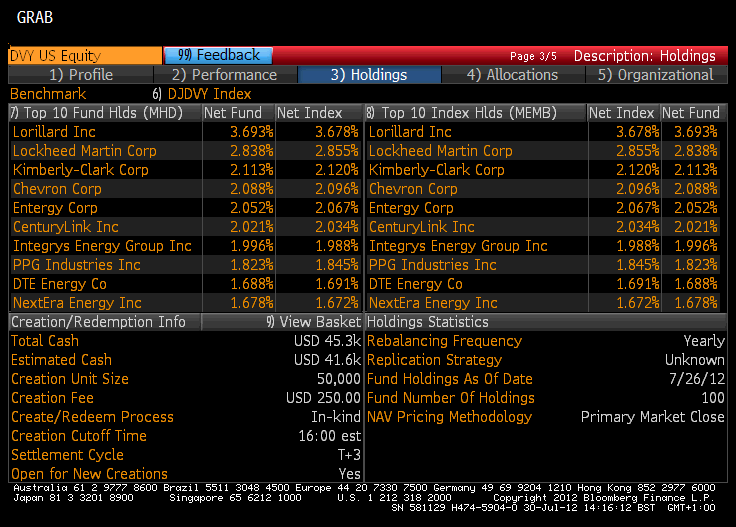Click the Net Index column header in fund table
The width and height of the screenshot is (736, 527).
319,113
